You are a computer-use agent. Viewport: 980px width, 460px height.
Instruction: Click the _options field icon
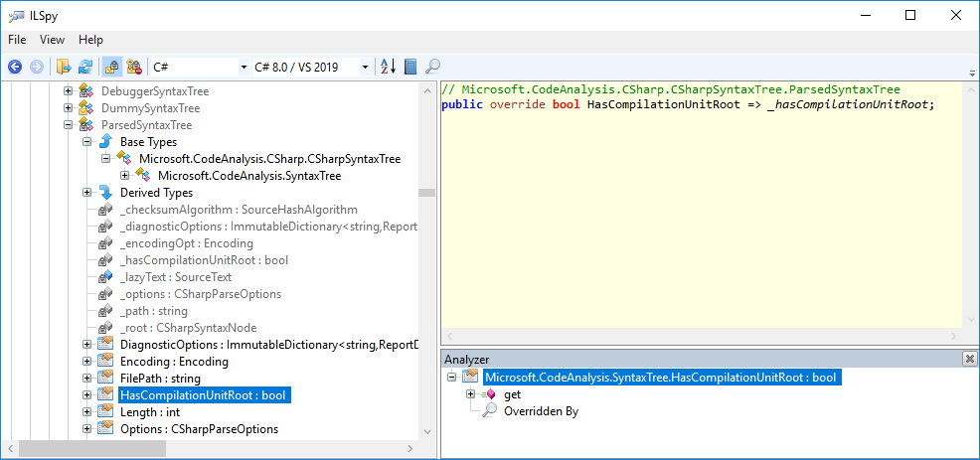105,294
